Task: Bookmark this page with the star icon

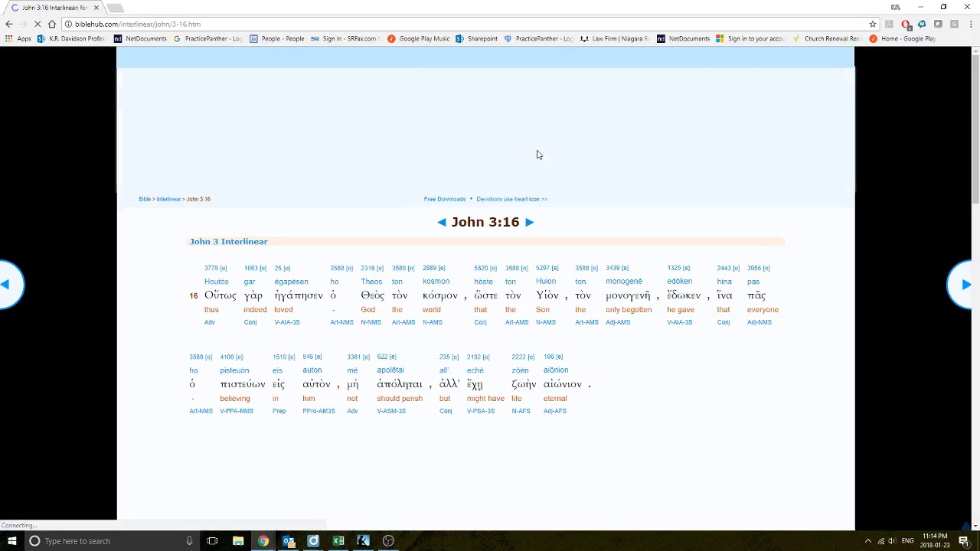Action: (873, 24)
